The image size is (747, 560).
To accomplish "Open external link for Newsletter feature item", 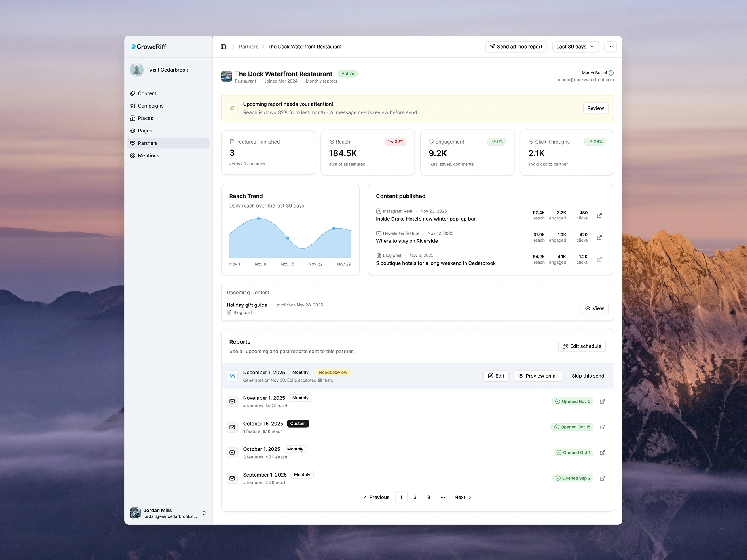I will click(x=599, y=238).
